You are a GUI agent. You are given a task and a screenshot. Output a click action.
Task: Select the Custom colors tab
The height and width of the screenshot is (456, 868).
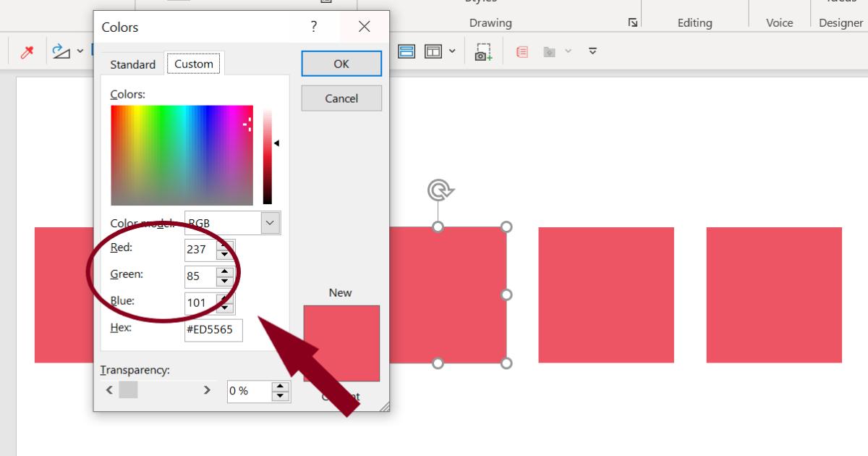(x=194, y=63)
